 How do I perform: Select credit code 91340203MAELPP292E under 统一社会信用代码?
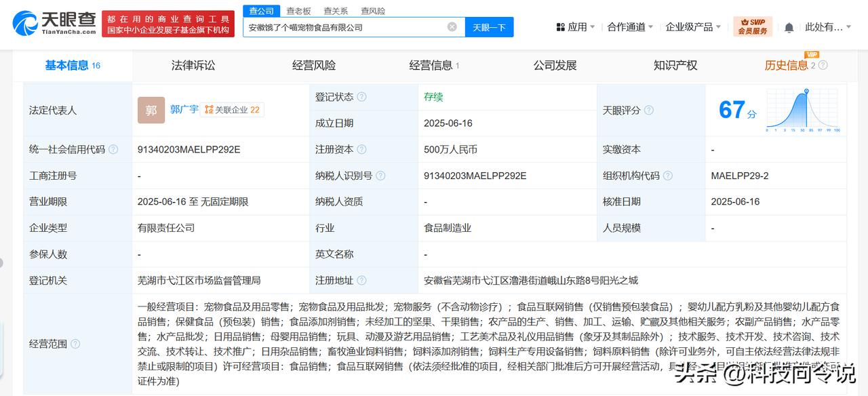[x=189, y=149]
